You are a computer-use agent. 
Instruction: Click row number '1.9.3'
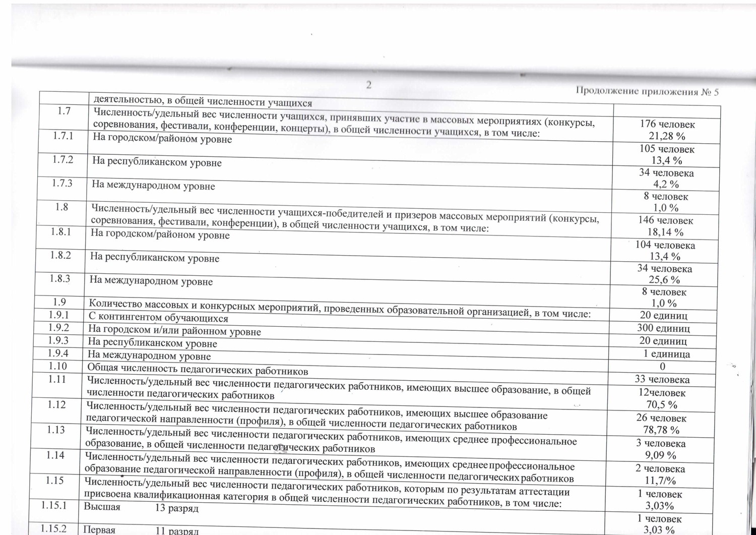point(58,340)
